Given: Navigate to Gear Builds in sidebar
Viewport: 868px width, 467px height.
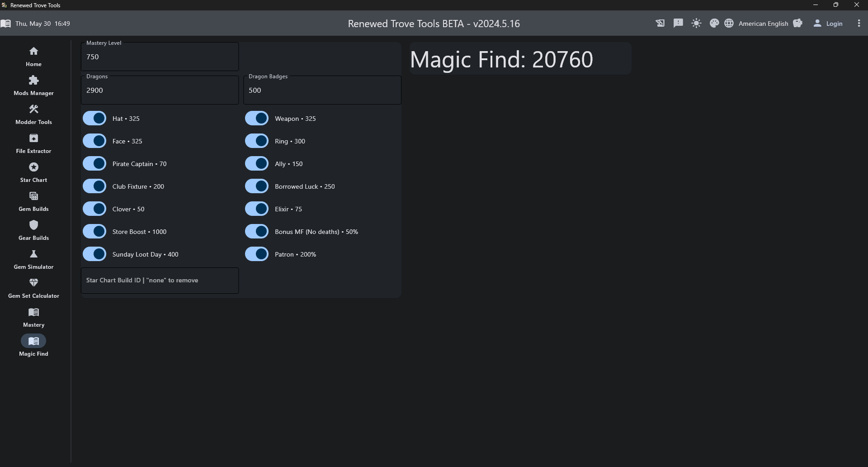Looking at the screenshot, I should (x=33, y=230).
